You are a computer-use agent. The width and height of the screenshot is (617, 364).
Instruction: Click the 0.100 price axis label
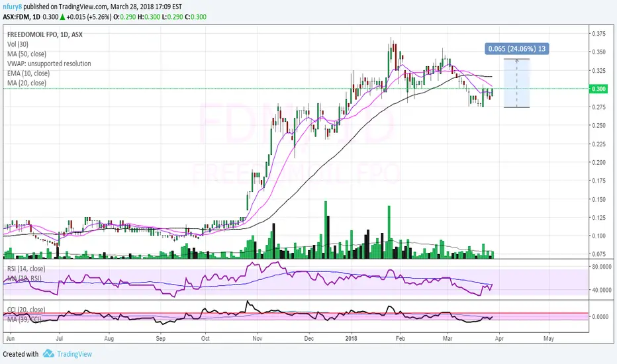tap(599, 236)
